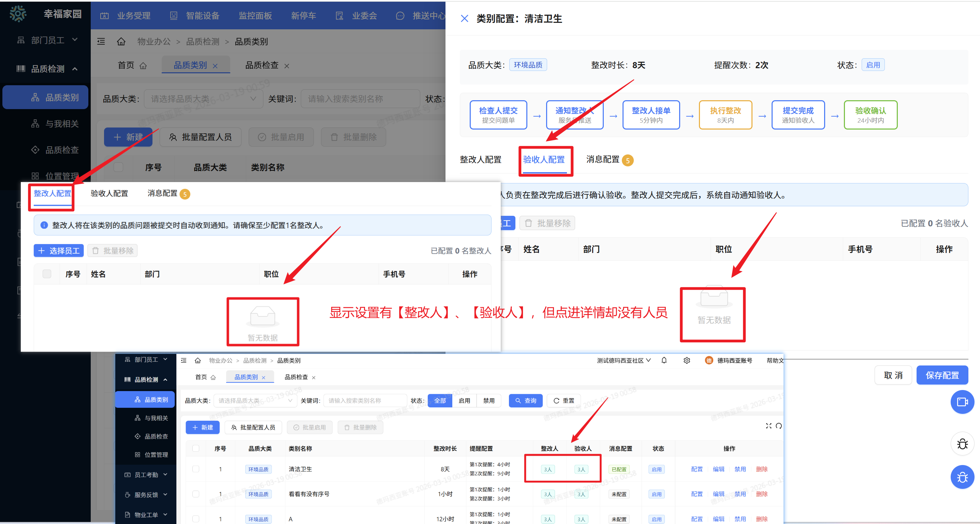The image size is (980, 524).
Task: Expand the 服务反馈 sidebar menu
Action: pyautogui.click(x=146, y=494)
